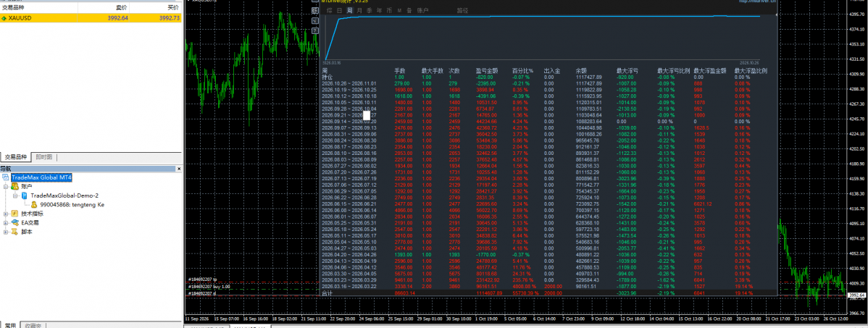
Task: Select week row 2026.06.15 ~ 2026.06.21
Action: pos(548,204)
